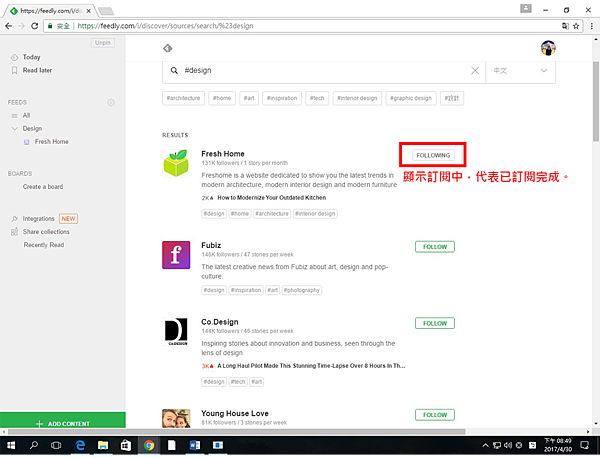The height and width of the screenshot is (458, 600).
Task: Click the browser address bar URL
Action: [x=165, y=26]
